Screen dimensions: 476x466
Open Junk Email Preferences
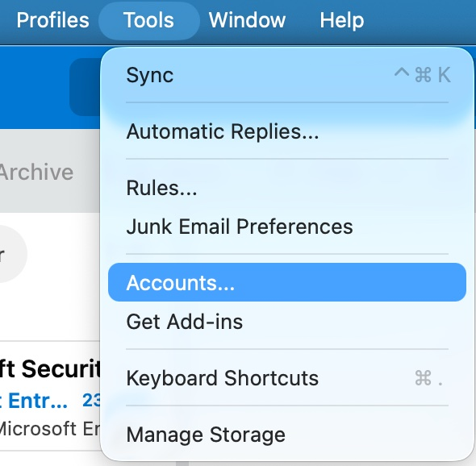tap(287, 227)
